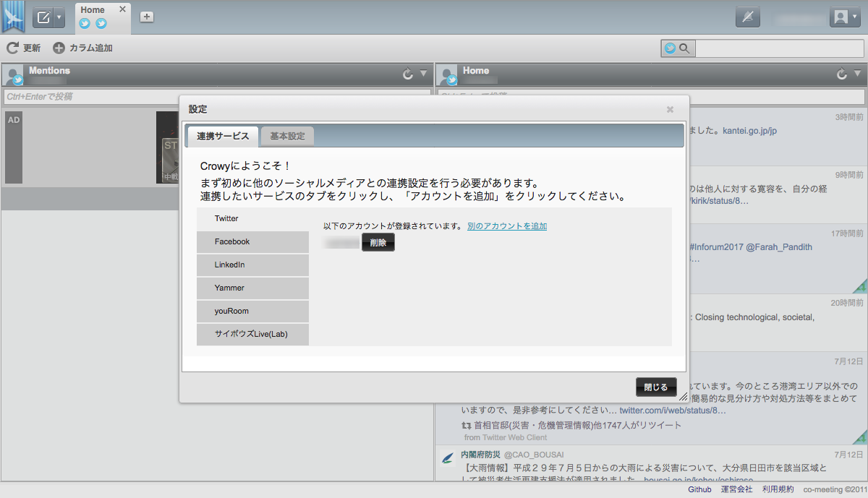Screen dimensions: 868x498
Task: Reload the Mentions column
Action: tap(408, 74)
